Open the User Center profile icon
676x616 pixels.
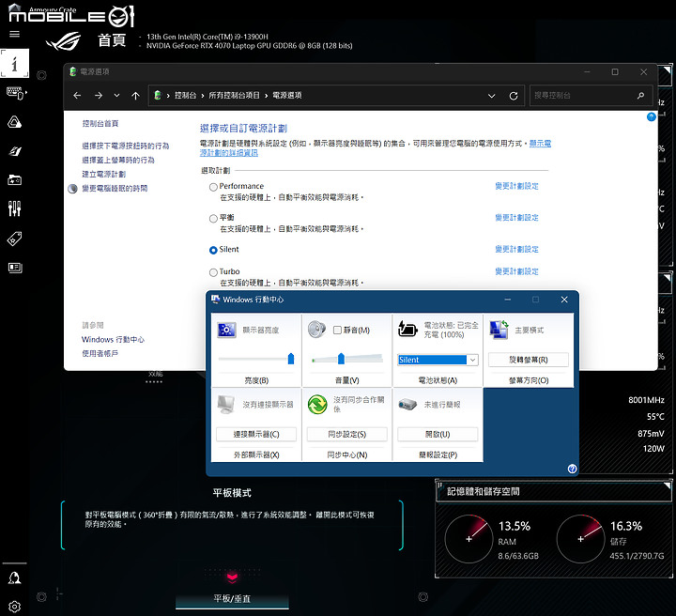pos(15,578)
